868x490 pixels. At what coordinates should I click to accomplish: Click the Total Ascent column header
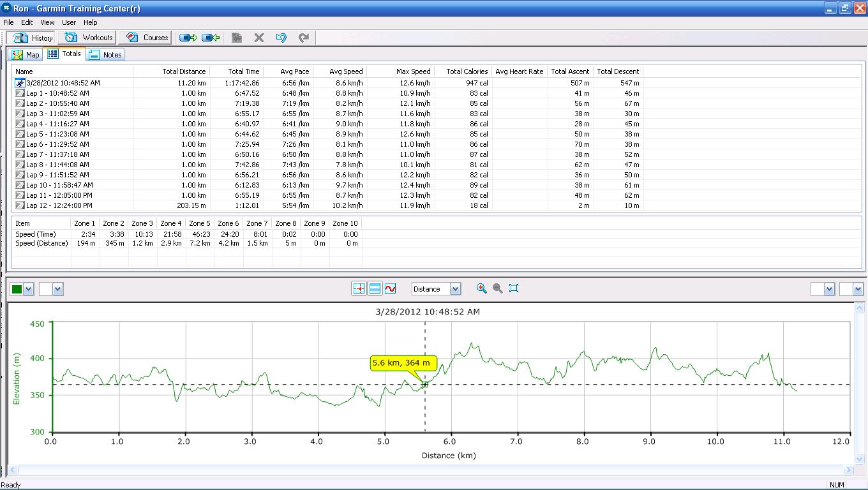point(570,71)
